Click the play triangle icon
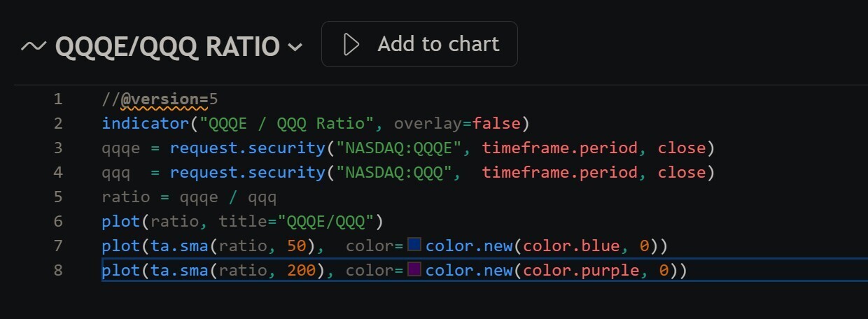Viewport: 868px width, 319px height. pyautogui.click(x=351, y=45)
